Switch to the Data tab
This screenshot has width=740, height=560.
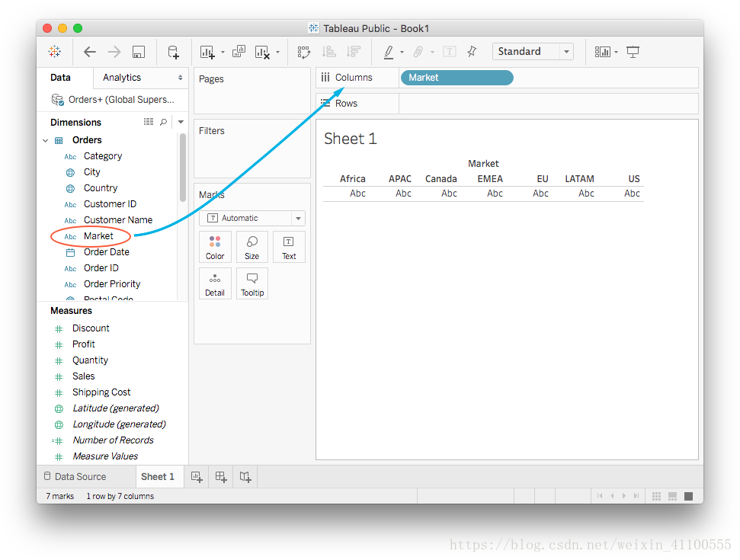click(60, 78)
